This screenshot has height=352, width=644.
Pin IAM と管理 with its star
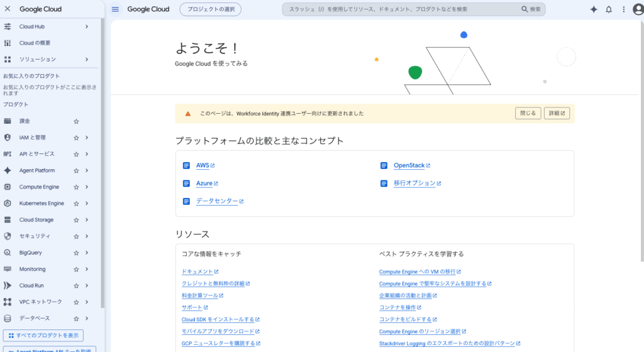click(76, 138)
